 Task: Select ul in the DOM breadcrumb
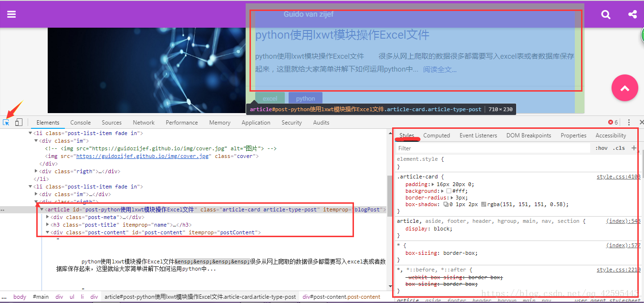coord(72,297)
